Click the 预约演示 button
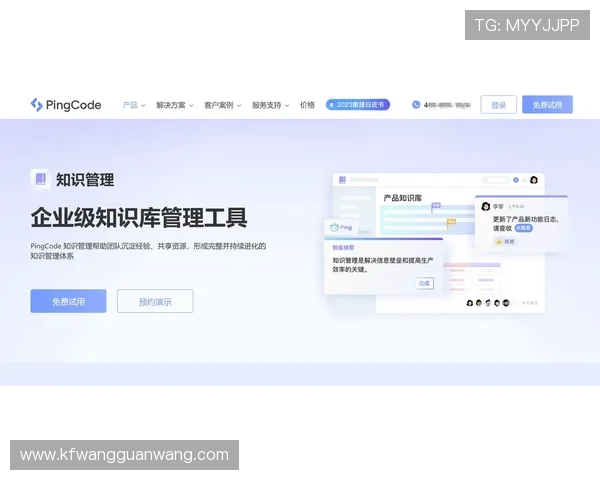Viewport: 600px width, 480px height. pyautogui.click(x=155, y=301)
